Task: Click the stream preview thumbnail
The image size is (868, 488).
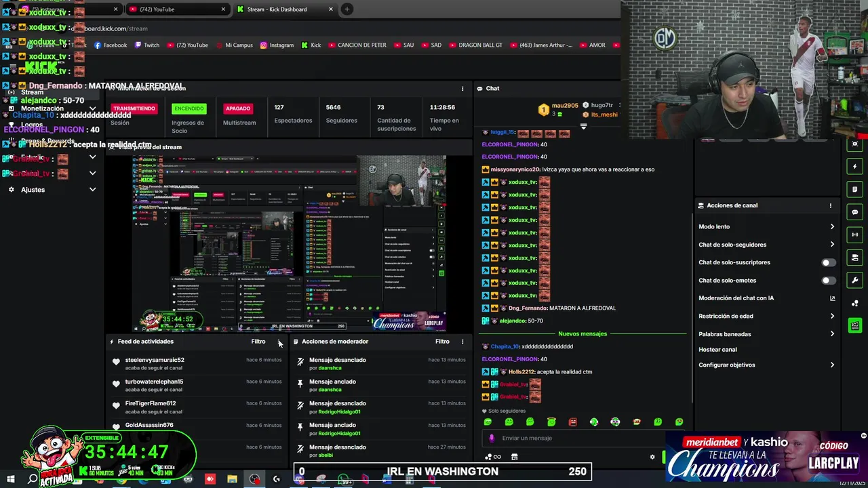Action: [289, 243]
